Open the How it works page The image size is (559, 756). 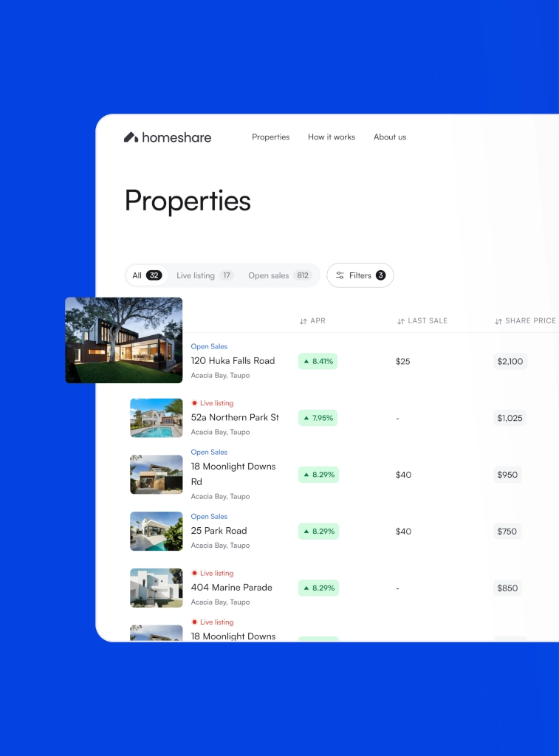pyautogui.click(x=332, y=137)
